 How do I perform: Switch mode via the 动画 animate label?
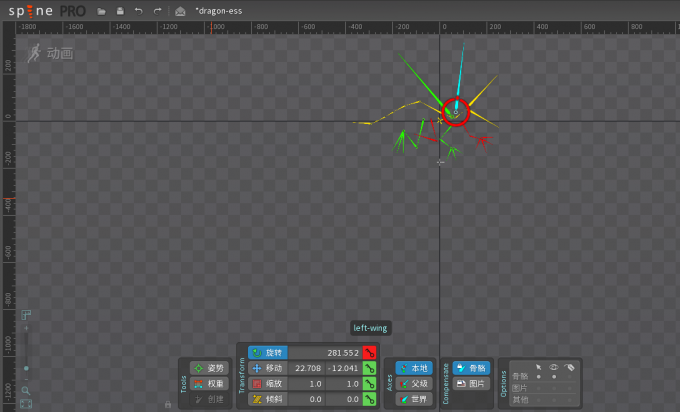49,53
